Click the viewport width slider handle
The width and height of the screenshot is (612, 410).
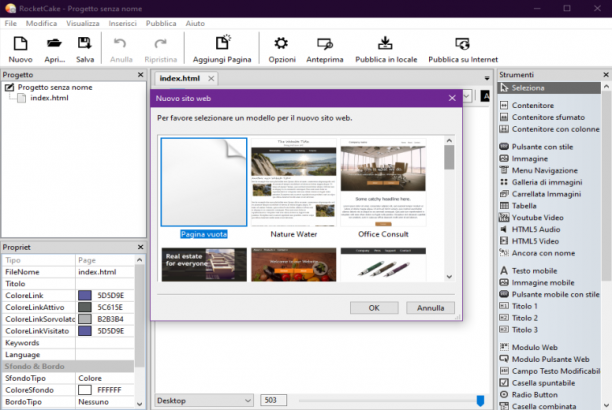[480, 401]
